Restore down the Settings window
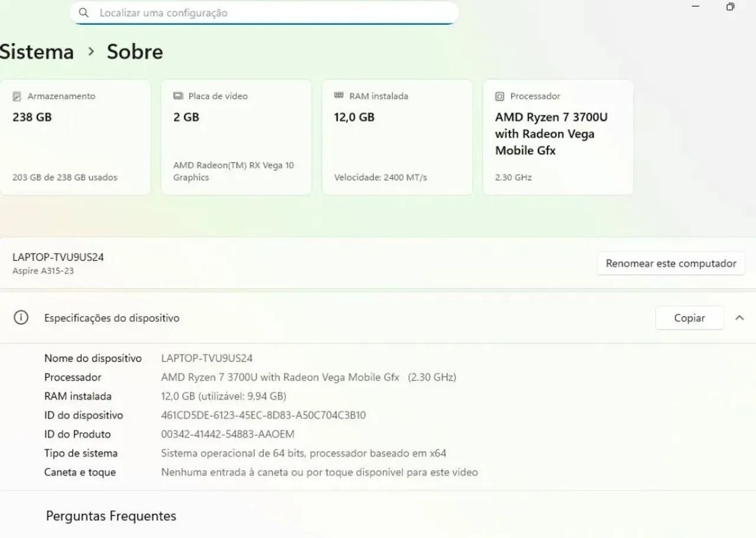 [730, 7]
